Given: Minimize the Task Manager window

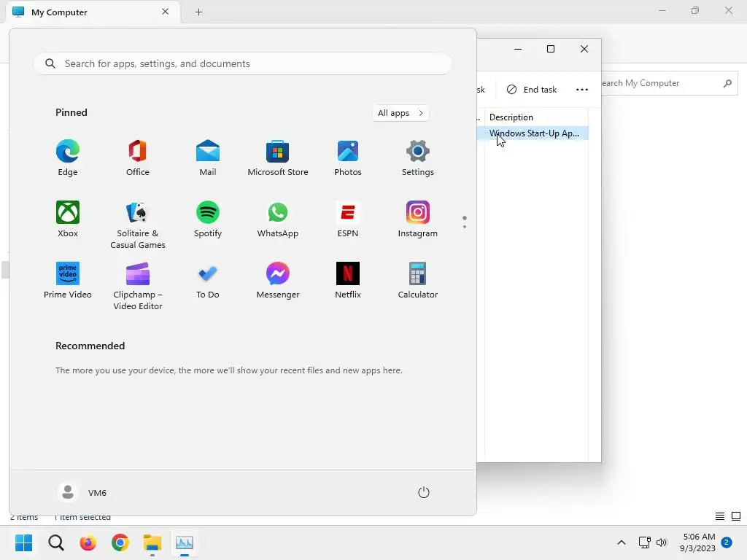Looking at the screenshot, I should point(518,49).
